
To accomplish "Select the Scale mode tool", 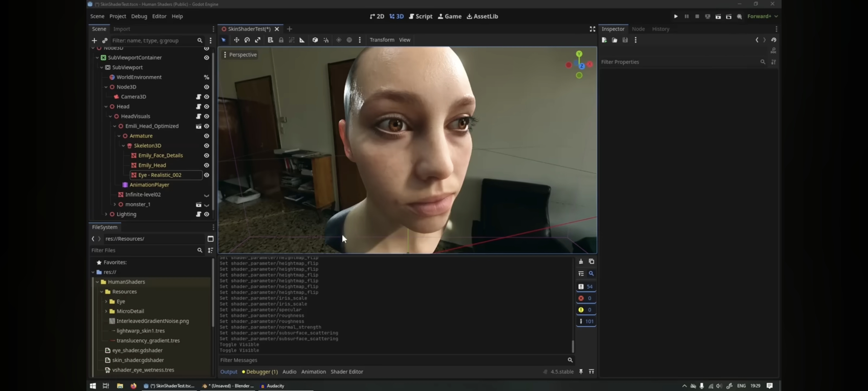I will click(x=258, y=40).
